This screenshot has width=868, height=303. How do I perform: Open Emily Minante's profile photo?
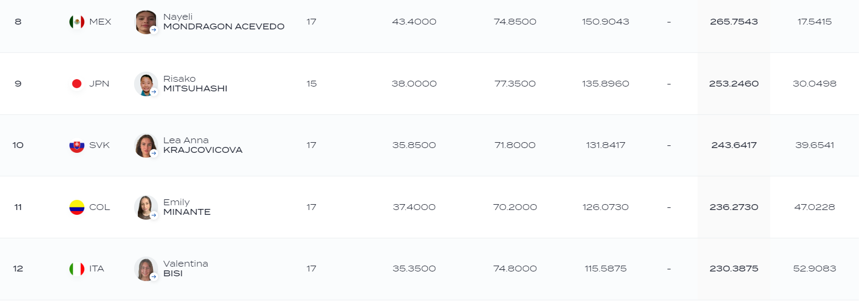[145, 207]
